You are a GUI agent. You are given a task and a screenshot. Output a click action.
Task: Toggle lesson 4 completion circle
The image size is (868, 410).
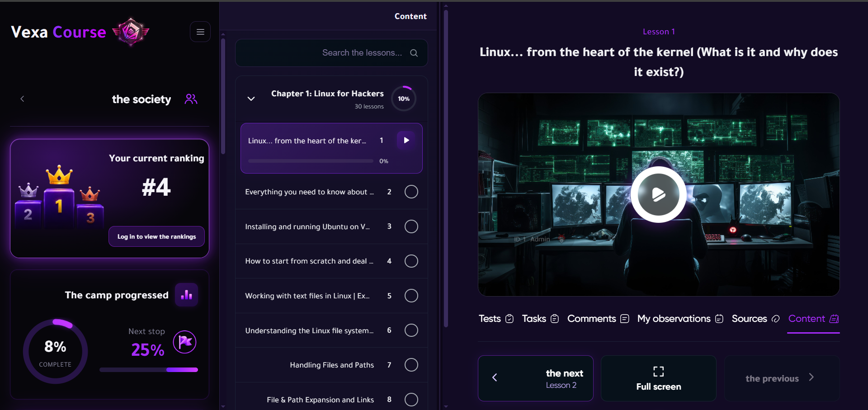tap(411, 261)
